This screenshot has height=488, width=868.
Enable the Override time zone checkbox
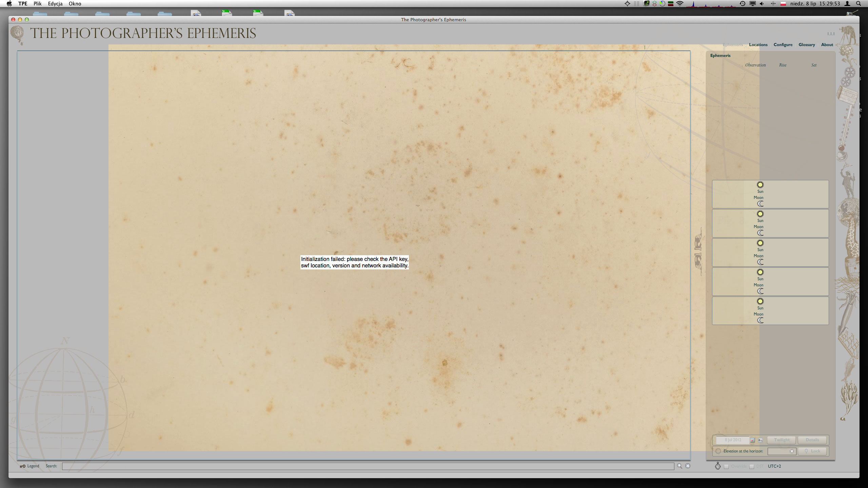[726, 466]
